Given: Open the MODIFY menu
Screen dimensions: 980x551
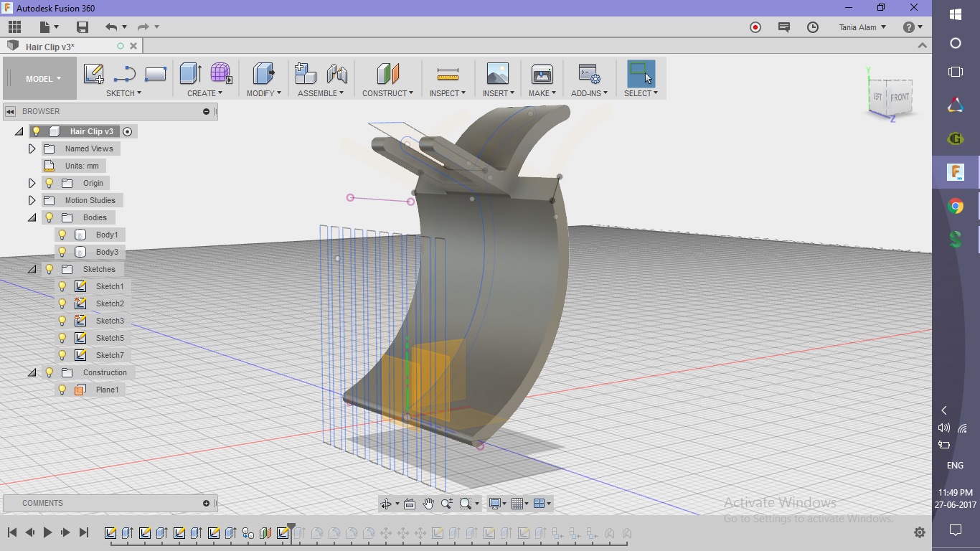Looking at the screenshot, I should coord(263,93).
